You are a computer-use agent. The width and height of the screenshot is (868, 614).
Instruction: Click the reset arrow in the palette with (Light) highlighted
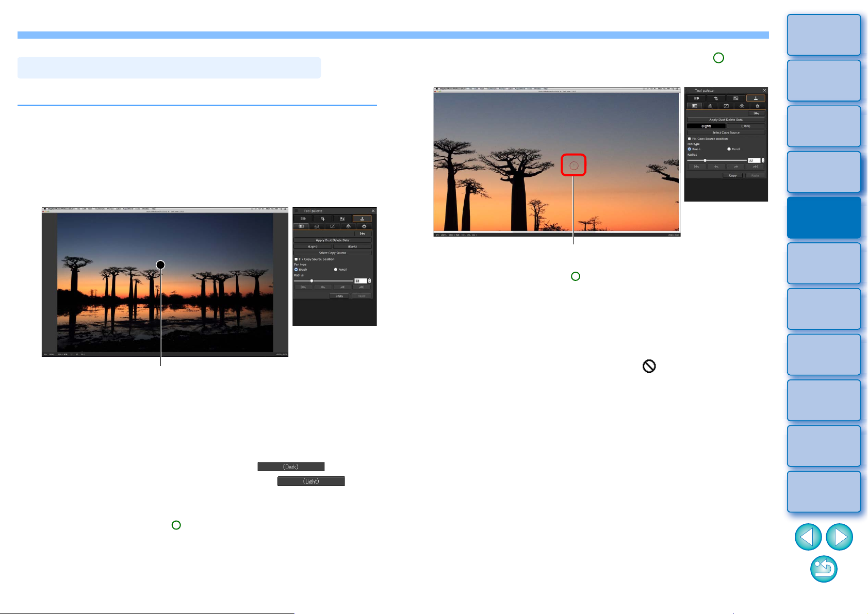point(757,113)
